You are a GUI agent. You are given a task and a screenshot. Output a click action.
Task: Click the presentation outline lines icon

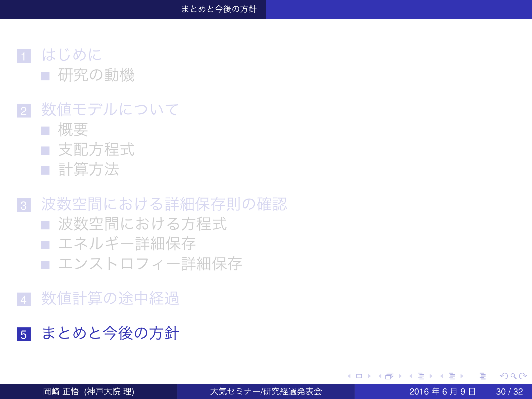(483, 376)
